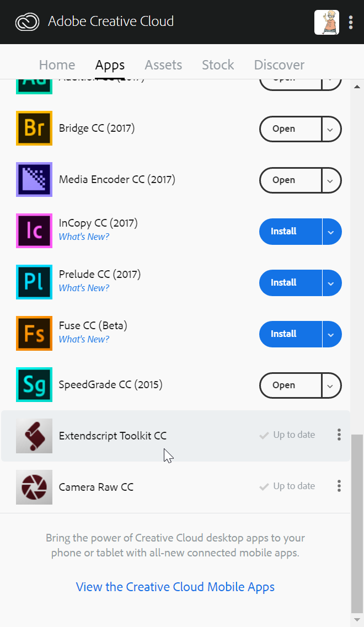Click the Extendscript Toolkit CC icon

tap(34, 436)
